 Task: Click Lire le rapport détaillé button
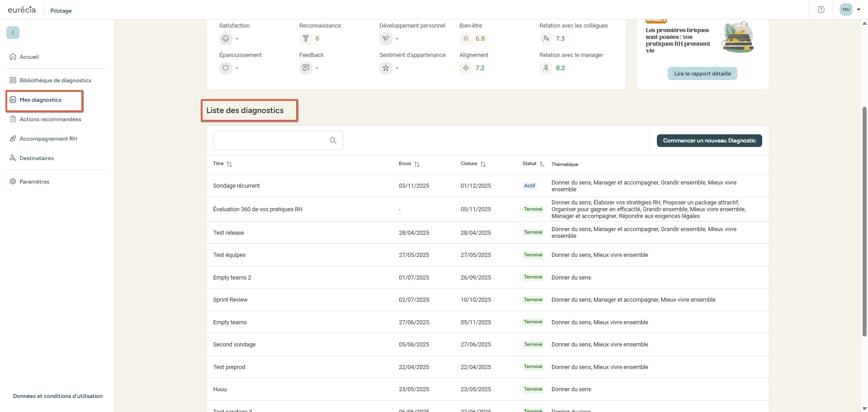coord(702,74)
